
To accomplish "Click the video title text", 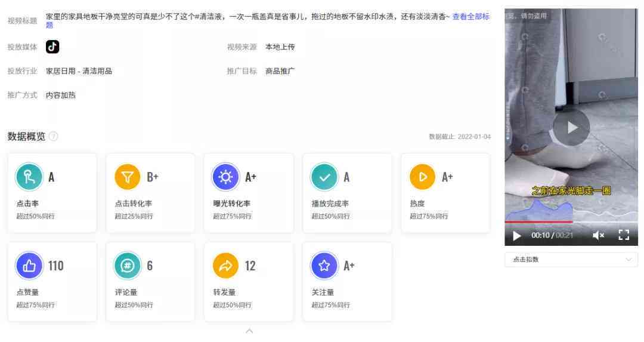I will 247,17.
